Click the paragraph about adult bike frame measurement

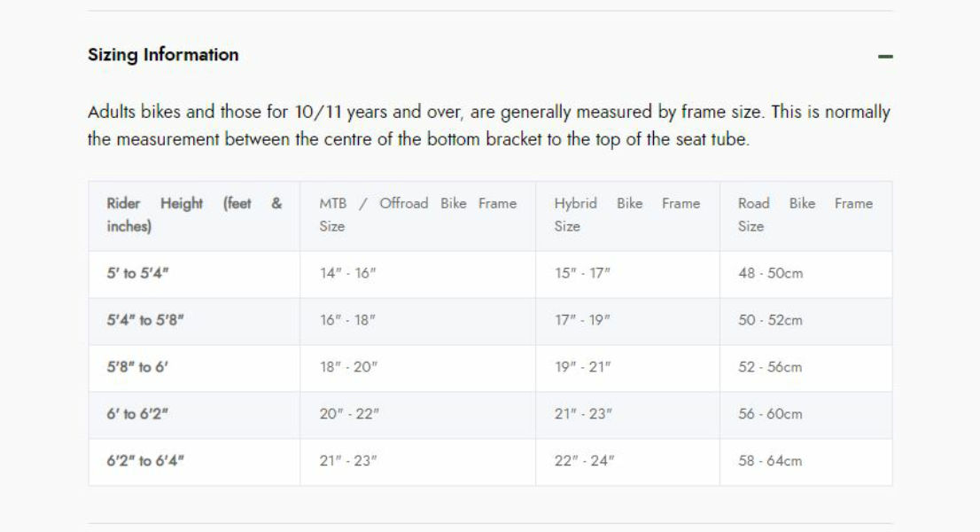click(x=488, y=126)
